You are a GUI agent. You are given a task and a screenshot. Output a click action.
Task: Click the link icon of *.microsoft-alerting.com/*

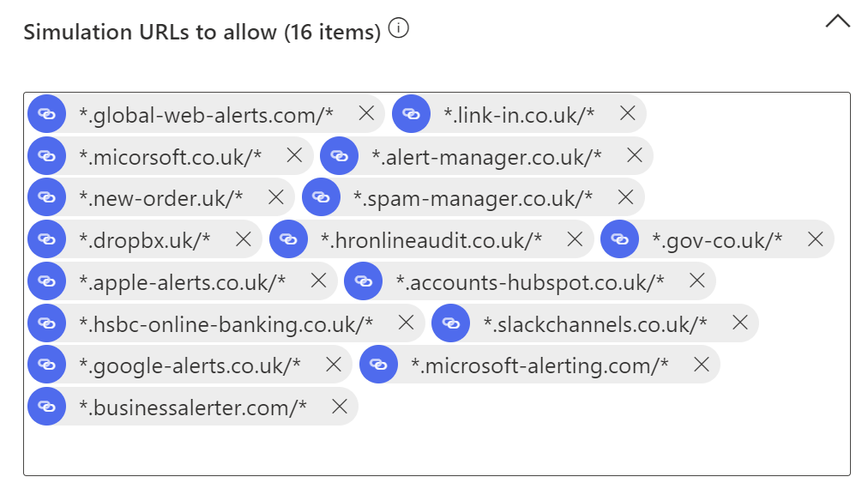pyautogui.click(x=378, y=365)
